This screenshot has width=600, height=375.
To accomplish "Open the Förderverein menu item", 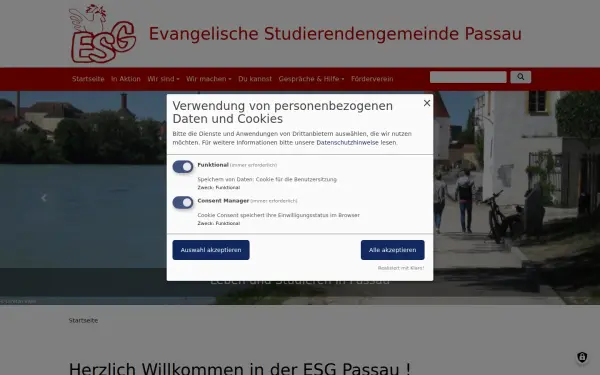I will (372, 79).
